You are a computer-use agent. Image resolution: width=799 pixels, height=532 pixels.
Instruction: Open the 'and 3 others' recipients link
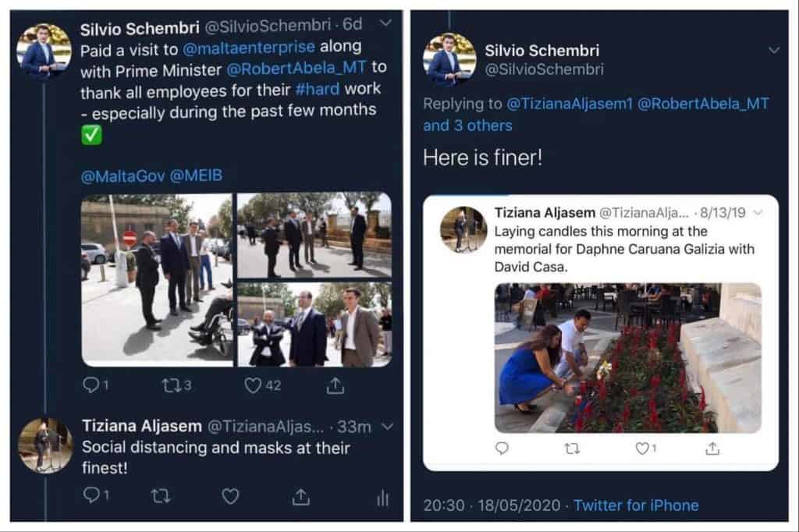(x=468, y=126)
